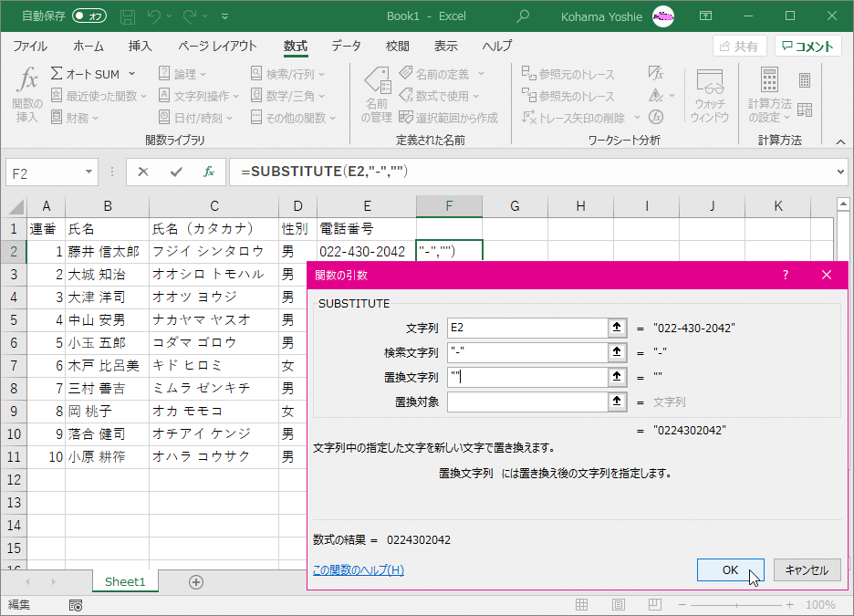
Task: Open the データ ribbon tab
Action: click(346, 46)
